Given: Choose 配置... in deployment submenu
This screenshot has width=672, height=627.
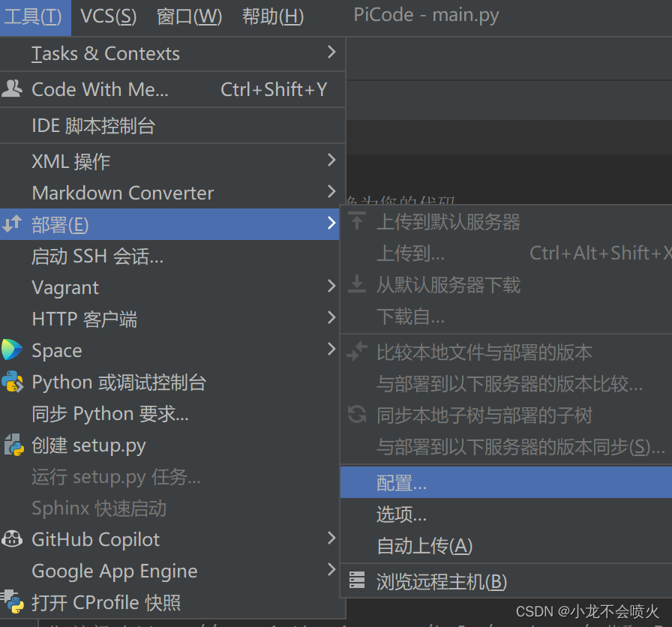Looking at the screenshot, I should click(x=506, y=482).
